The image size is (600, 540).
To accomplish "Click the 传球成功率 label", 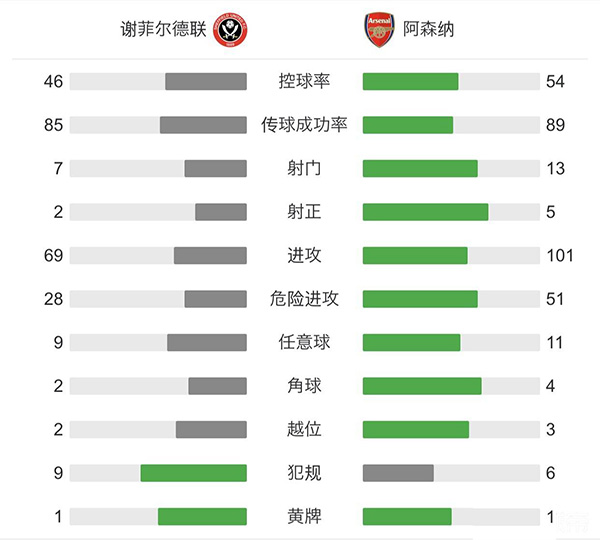I will click(x=304, y=125).
